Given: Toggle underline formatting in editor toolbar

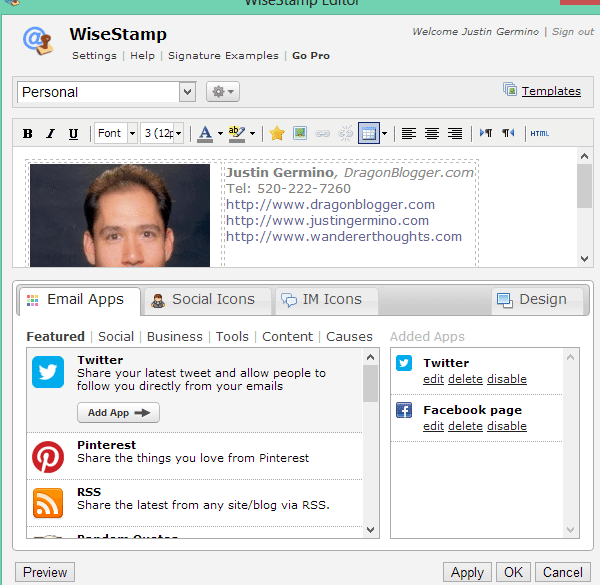Looking at the screenshot, I should pos(73,134).
